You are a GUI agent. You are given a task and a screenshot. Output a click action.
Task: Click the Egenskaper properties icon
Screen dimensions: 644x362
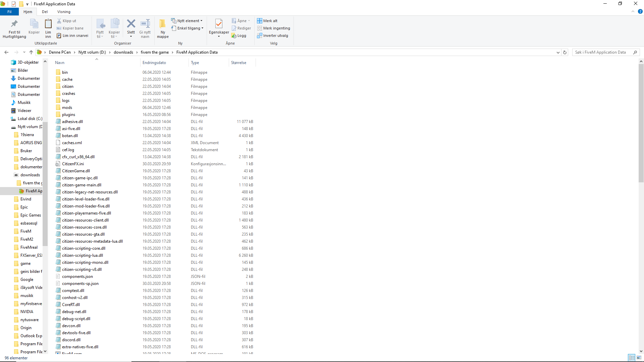point(219,24)
